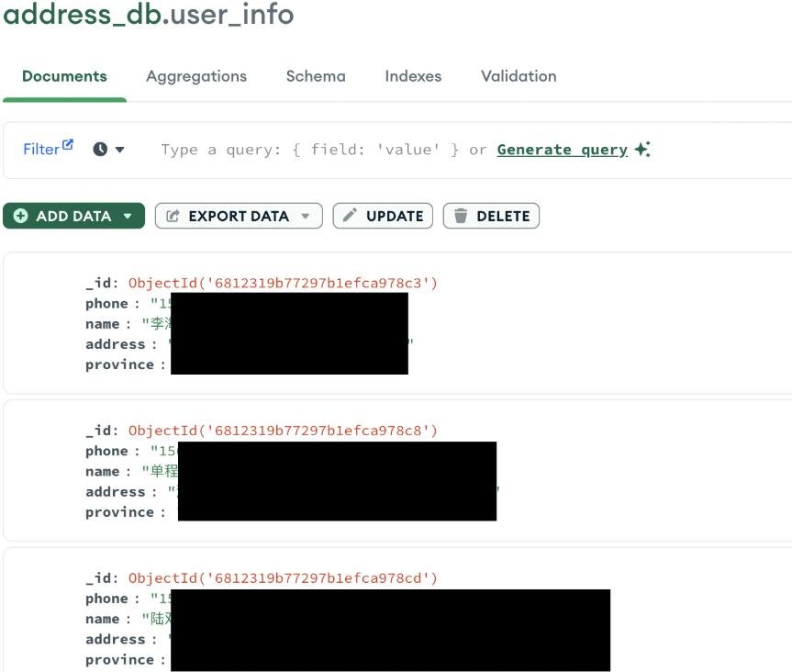Open the query history dropdown caret
This screenshot has width=792, height=672.
(x=119, y=150)
